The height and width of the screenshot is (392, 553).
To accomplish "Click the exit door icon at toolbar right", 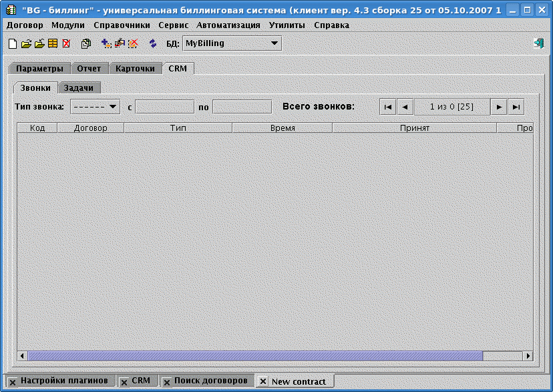I will tap(538, 43).
